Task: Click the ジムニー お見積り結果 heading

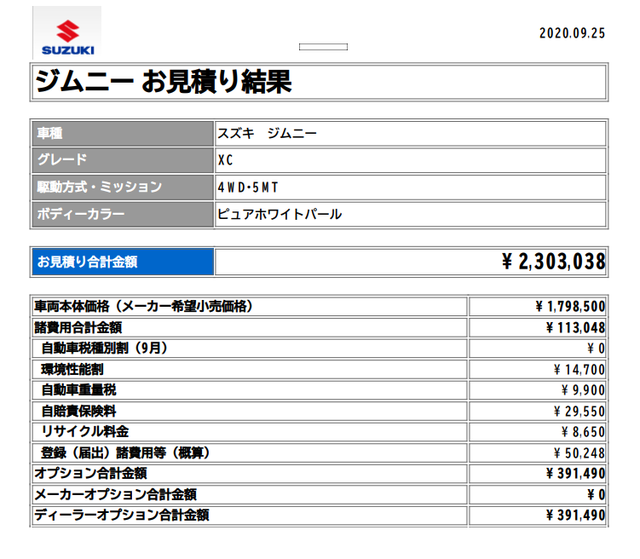Action: 163,82
